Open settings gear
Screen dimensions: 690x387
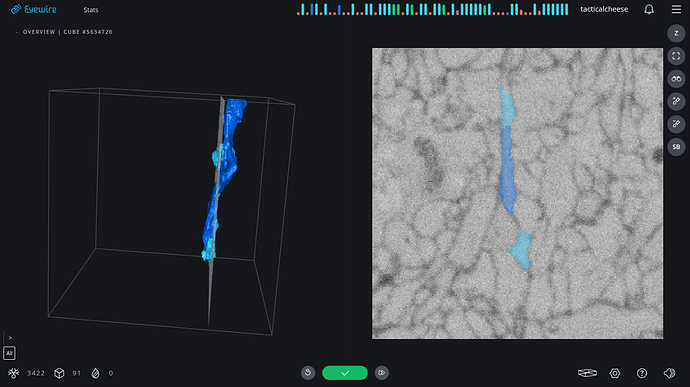(615, 373)
